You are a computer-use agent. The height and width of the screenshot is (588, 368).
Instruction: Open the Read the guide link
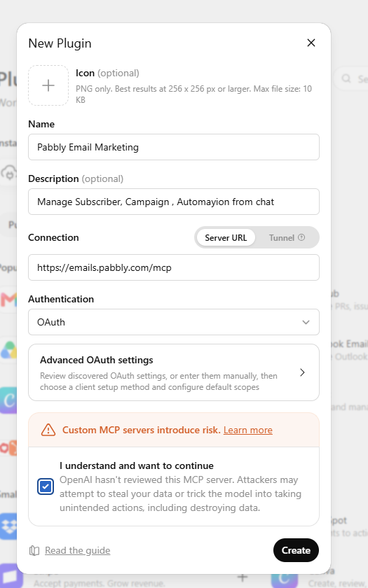coord(77,550)
